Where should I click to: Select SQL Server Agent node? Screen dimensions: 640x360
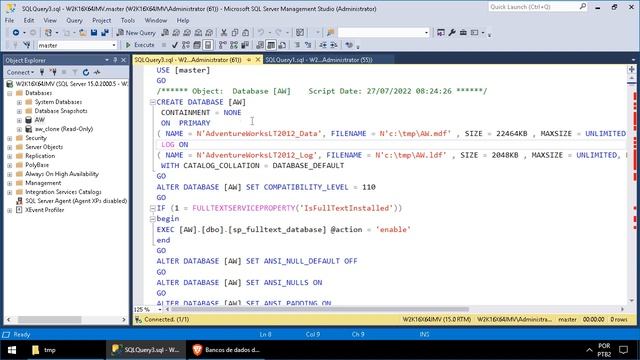tap(76, 201)
